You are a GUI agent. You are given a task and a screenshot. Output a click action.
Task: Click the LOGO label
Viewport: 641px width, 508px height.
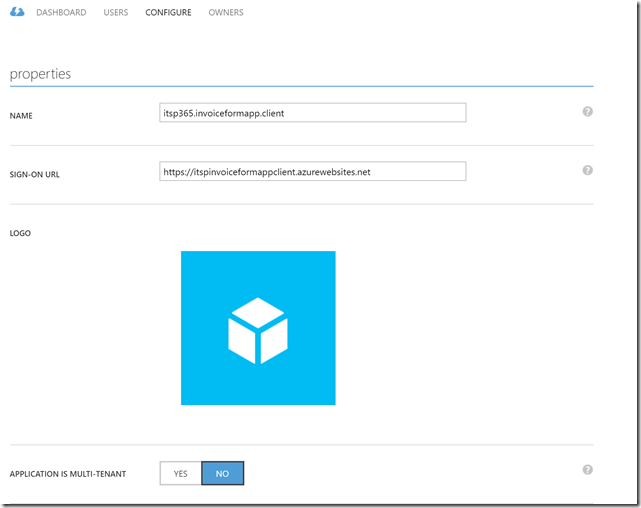[21, 233]
